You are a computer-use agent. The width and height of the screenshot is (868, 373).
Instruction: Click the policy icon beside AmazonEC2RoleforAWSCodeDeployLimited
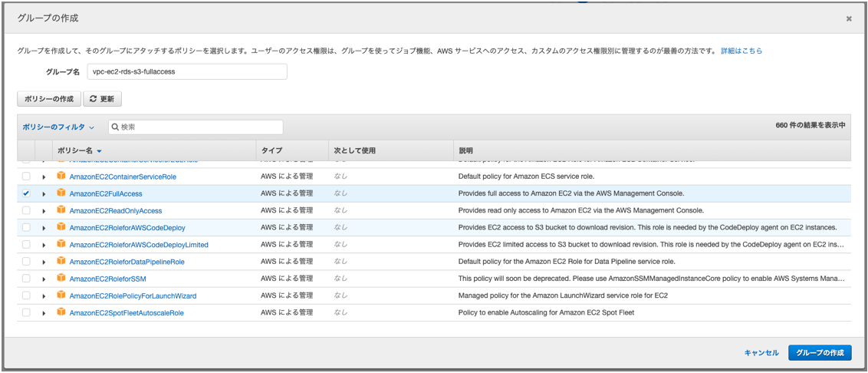pos(61,244)
